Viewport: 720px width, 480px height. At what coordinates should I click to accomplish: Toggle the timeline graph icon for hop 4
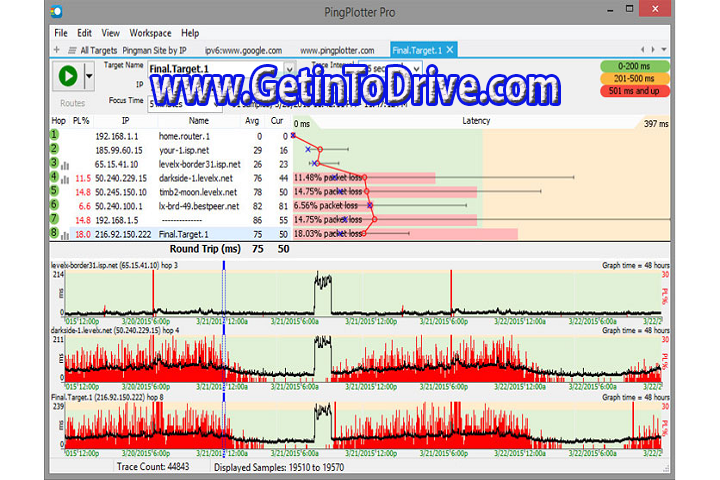click(65, 180)
